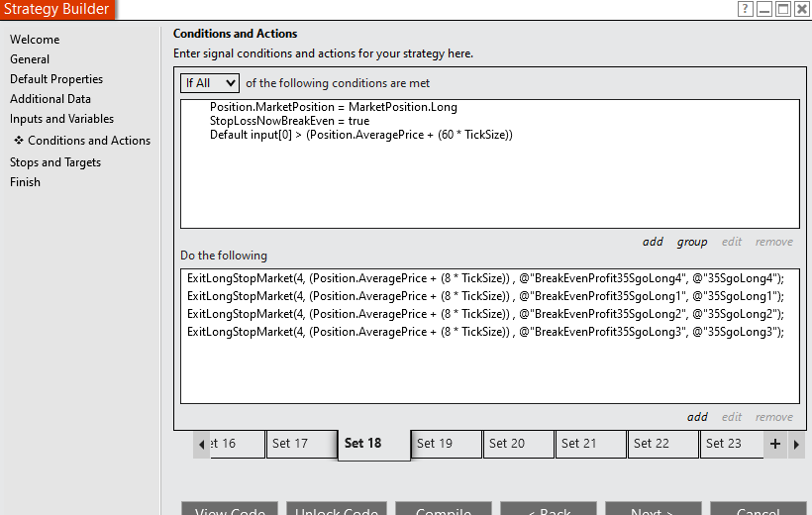Click remove link under conditions list
This screenshot has width=812, height=515.
point(773,242)
